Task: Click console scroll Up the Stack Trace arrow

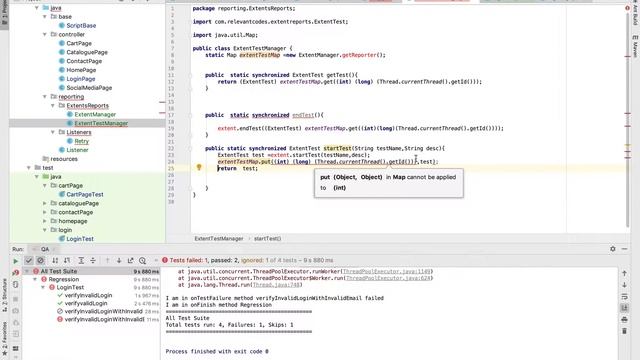Action: [624, 273]
